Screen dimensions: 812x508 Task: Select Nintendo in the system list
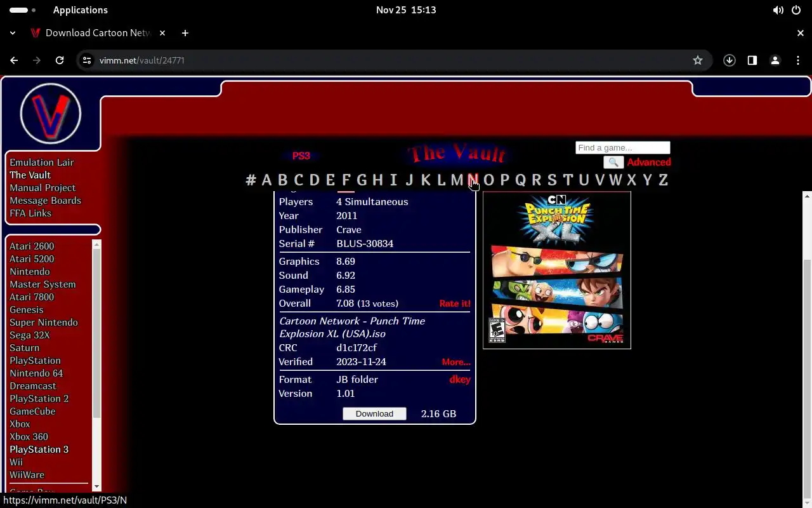click(x=30, y=272)
